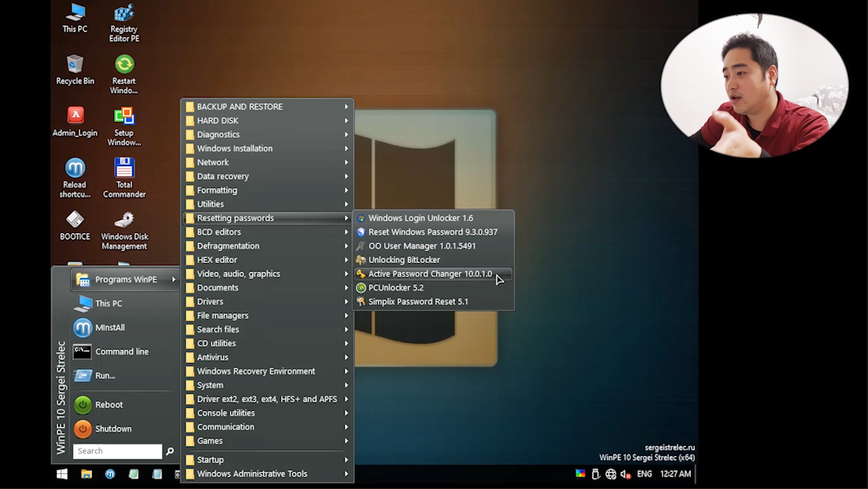Open Programs WinPE in Start menu
The image size is (868, 489).
(125, 280)
